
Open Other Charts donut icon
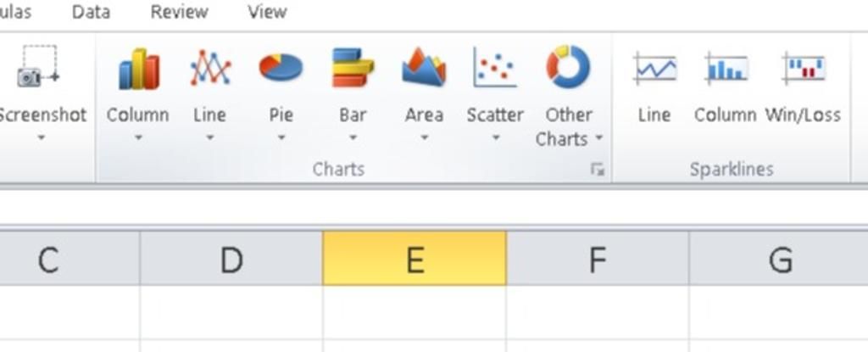[569, 67]
